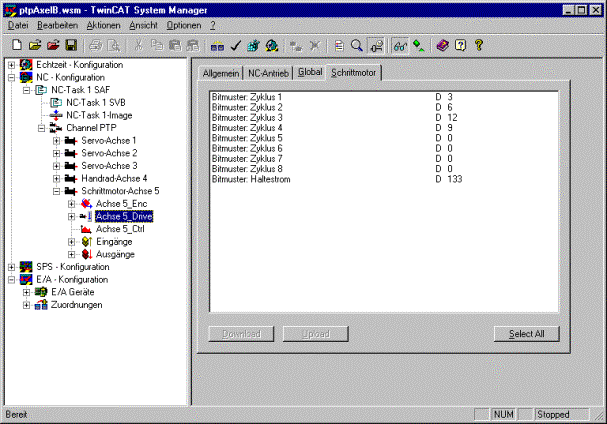
Task: Expand the Ausgänge node
Action: click(71, 254)
